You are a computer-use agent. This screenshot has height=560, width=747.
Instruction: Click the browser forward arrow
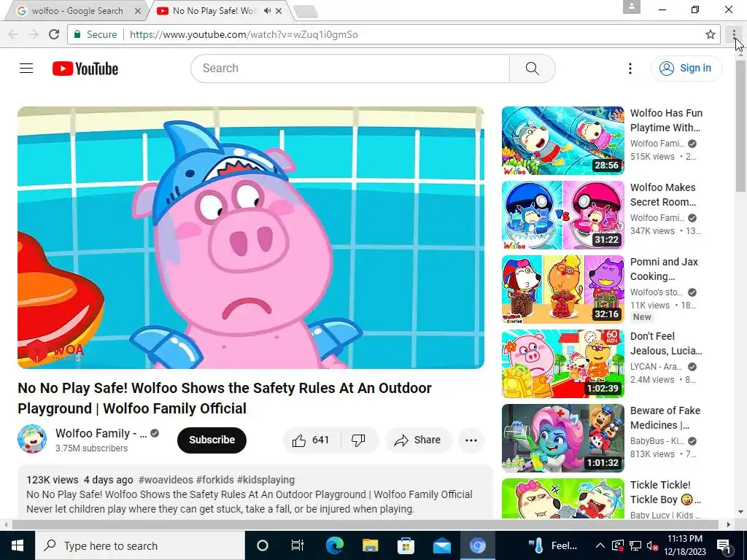click(34, 34)
